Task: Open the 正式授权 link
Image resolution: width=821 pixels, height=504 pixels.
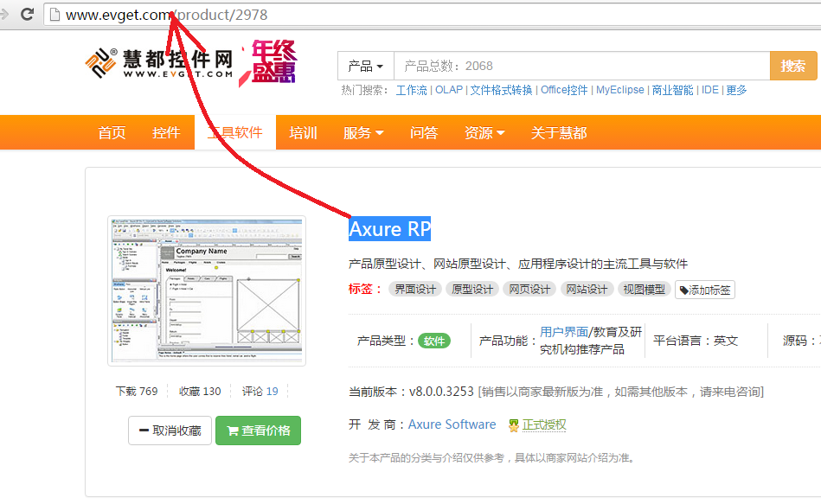Action: pos(544,425)
